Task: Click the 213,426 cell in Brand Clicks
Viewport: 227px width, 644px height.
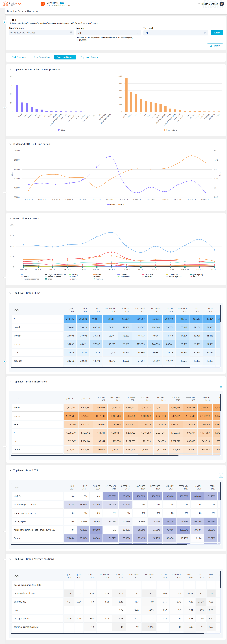Action: [70, 319]
